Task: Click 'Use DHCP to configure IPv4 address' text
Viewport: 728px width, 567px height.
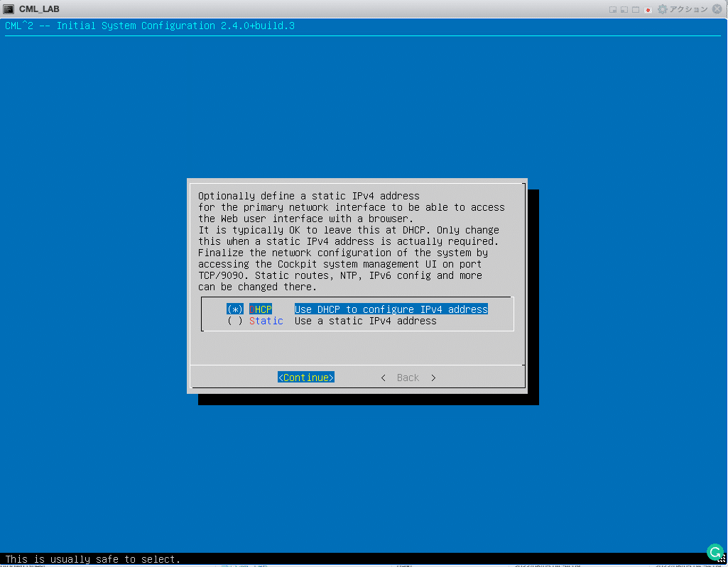Action: [391, 309]
